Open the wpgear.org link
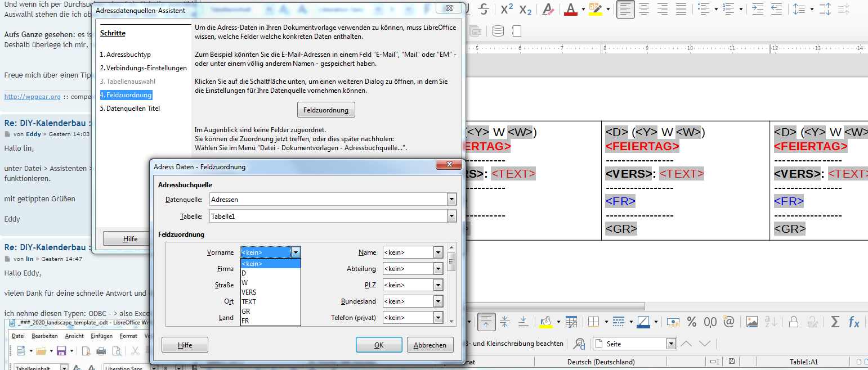868x370 pixels. pos(32,97)
